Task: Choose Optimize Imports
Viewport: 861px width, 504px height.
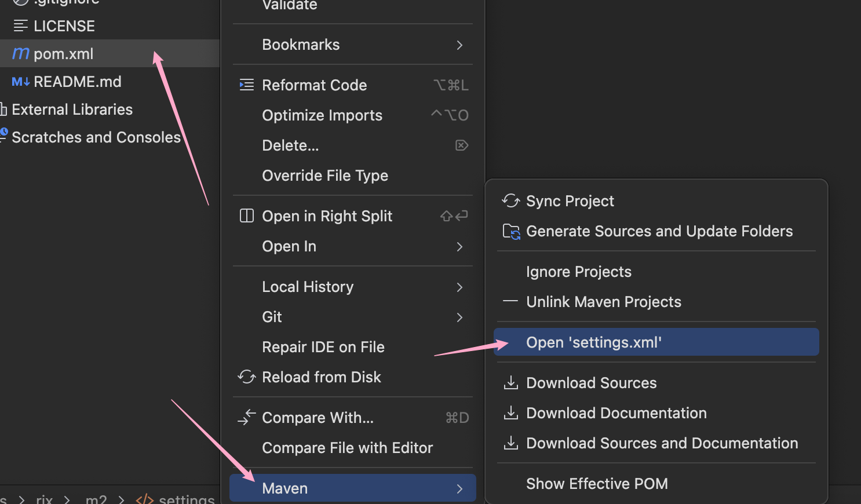Action: coord(353,115)
